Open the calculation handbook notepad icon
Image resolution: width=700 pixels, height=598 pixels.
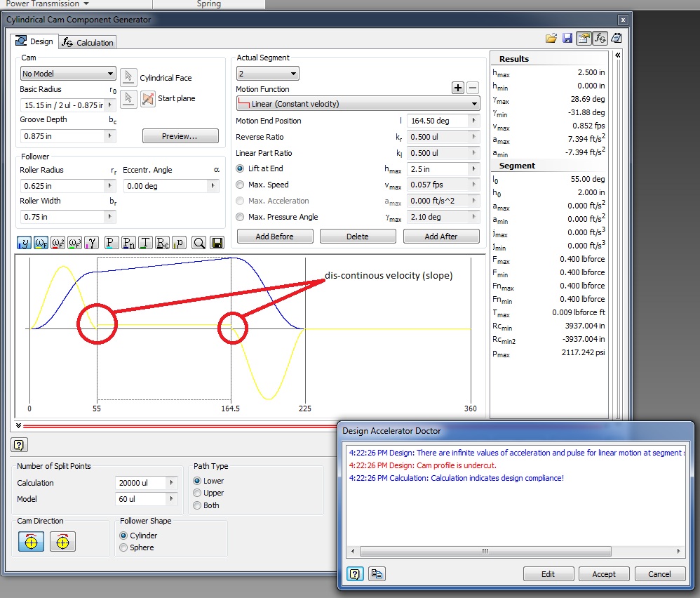tap(618, 39)
